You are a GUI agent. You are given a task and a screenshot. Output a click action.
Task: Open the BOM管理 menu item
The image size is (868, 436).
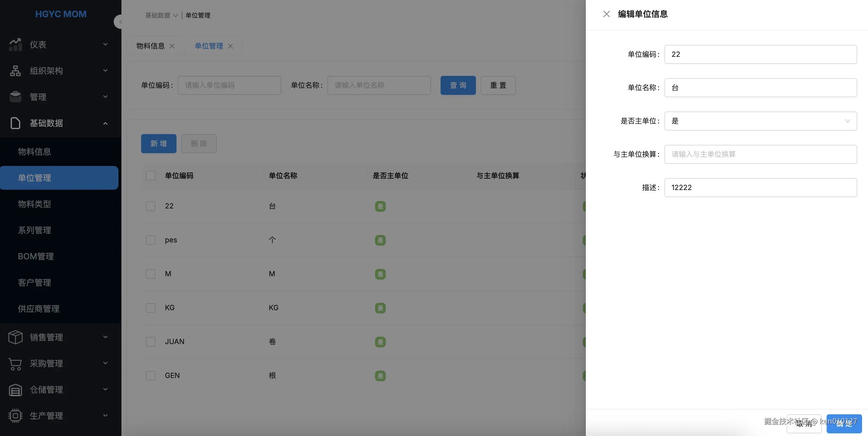point(36,256)
